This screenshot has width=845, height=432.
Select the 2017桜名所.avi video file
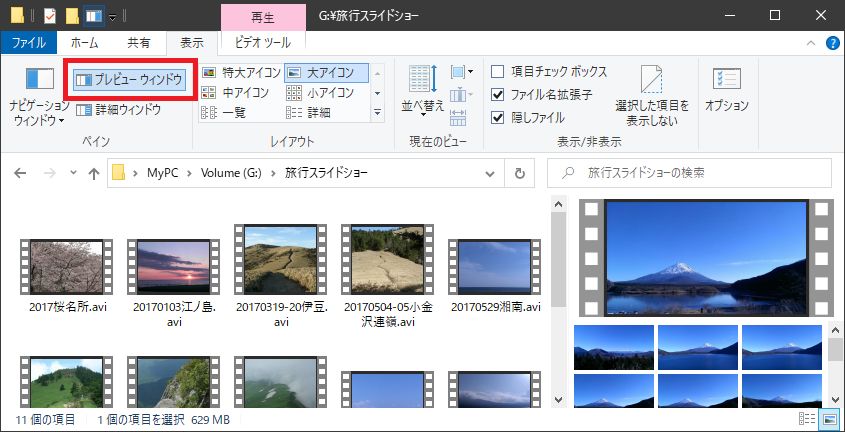[68, 275]
